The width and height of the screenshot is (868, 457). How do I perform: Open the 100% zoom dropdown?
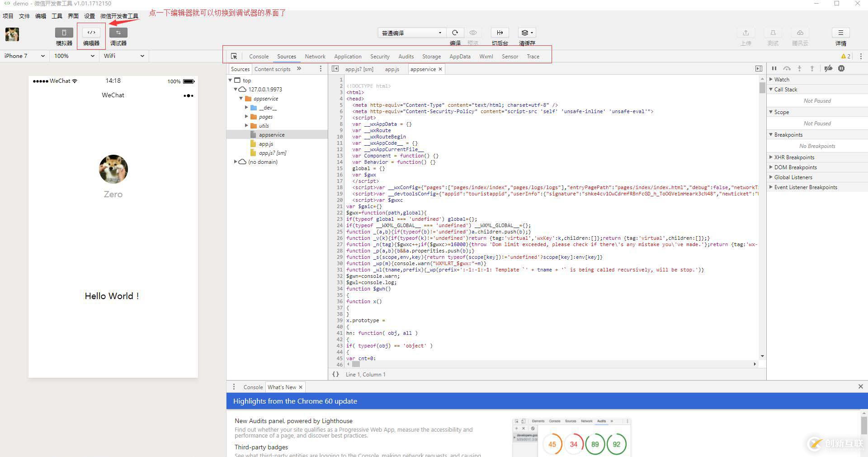pos(74,56)
